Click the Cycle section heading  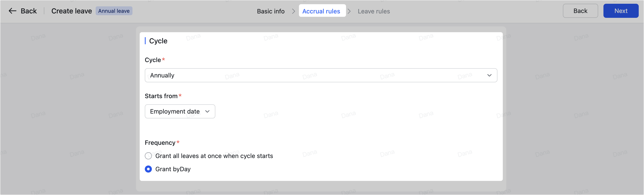(x=158, y=41)
